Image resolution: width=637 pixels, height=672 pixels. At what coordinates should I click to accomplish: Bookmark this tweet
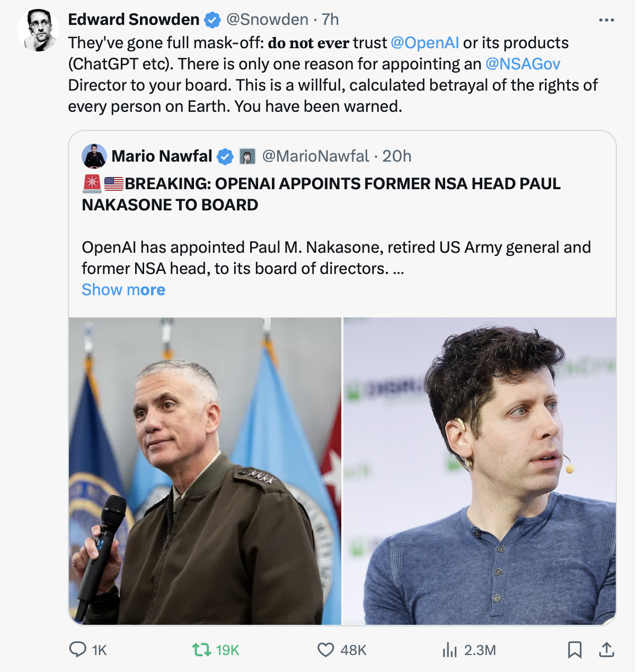[574, 650]
